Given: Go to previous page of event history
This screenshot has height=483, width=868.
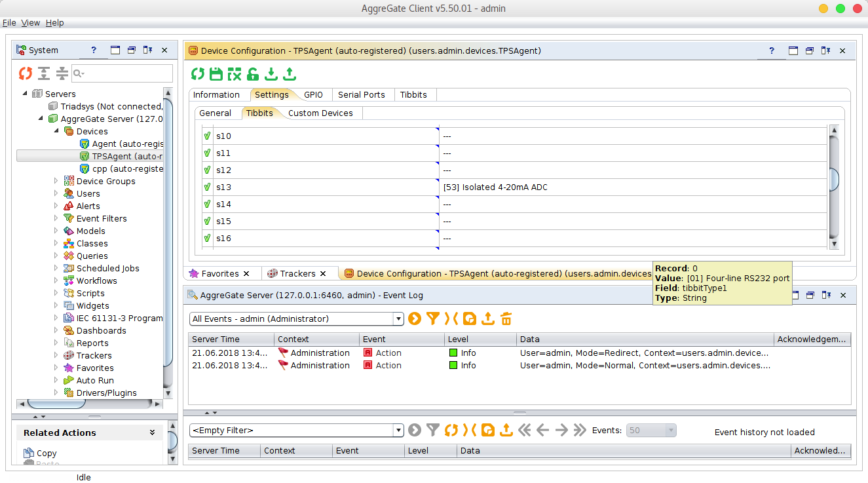Looking at the screenshot, I should 542,430.
